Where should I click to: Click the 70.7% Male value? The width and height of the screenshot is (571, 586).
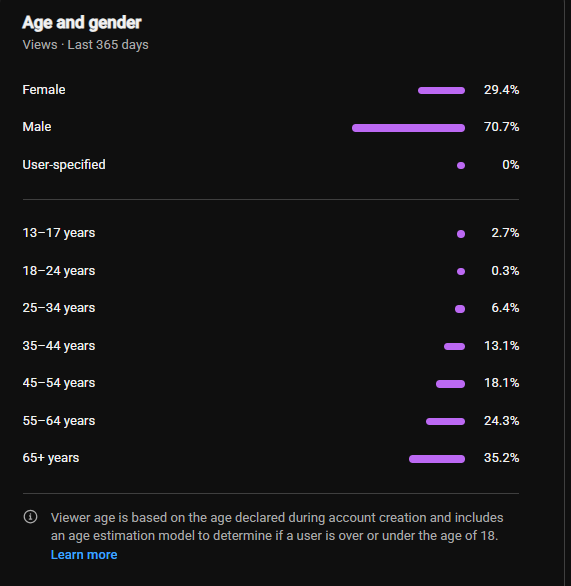[x=501, y=127]
